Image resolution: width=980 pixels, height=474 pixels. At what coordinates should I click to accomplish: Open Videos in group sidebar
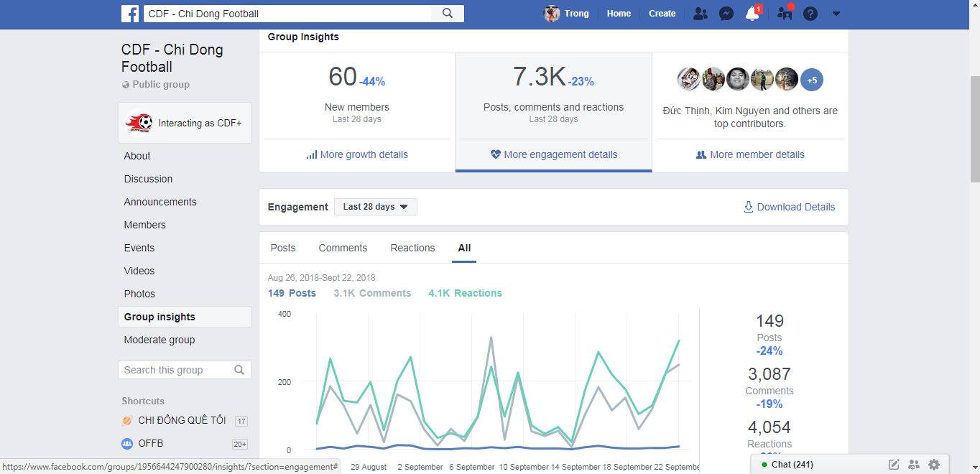click(139, 271)
